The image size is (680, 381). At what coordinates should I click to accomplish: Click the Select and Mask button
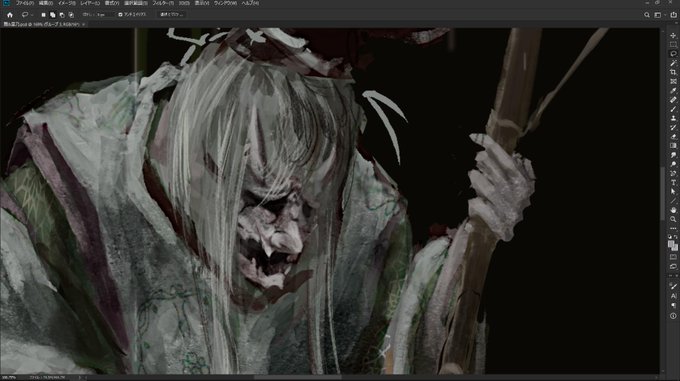[172, 15]
